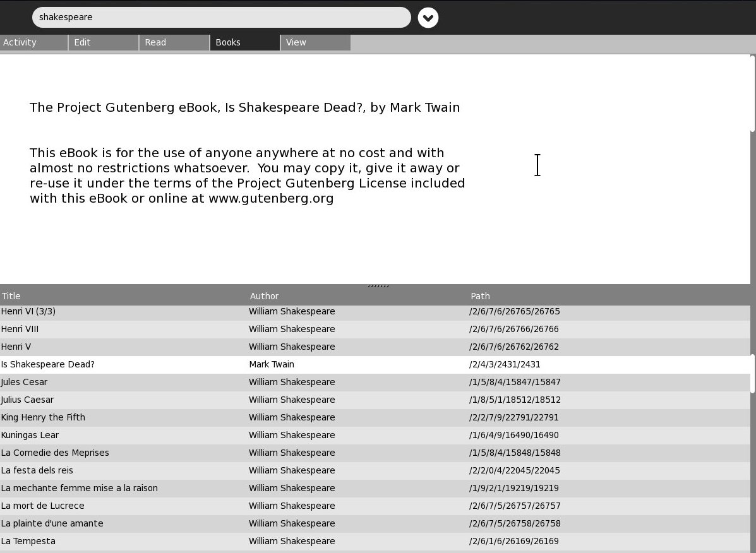756x553 pixels.
Task: Select King Henry the Fifth in list
Action: coord(43,417)
